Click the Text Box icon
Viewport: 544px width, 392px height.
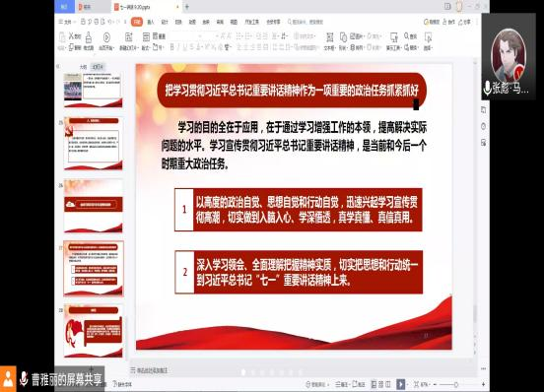click(329, 37)
